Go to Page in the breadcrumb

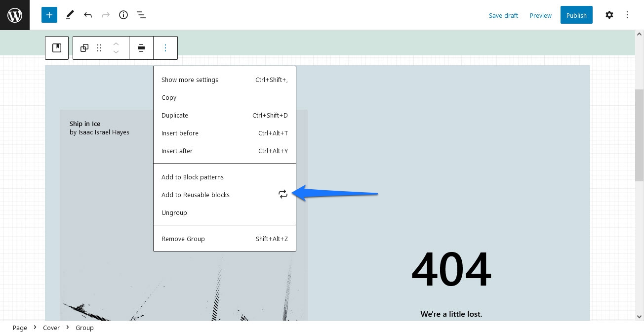[x=20, y=328]
